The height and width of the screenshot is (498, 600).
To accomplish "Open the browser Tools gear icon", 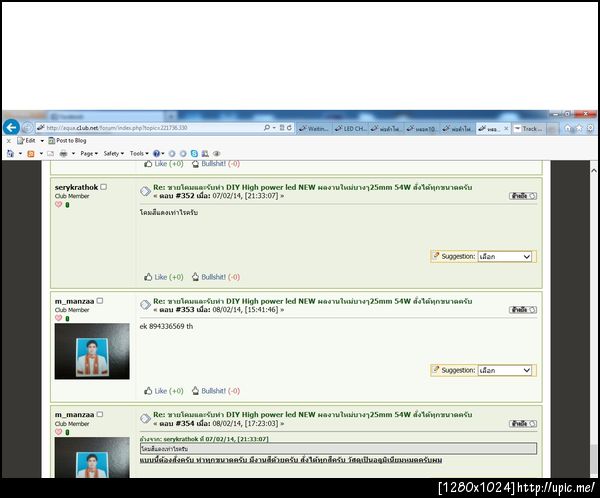I will pyautogui.click(x=590, y=129).
